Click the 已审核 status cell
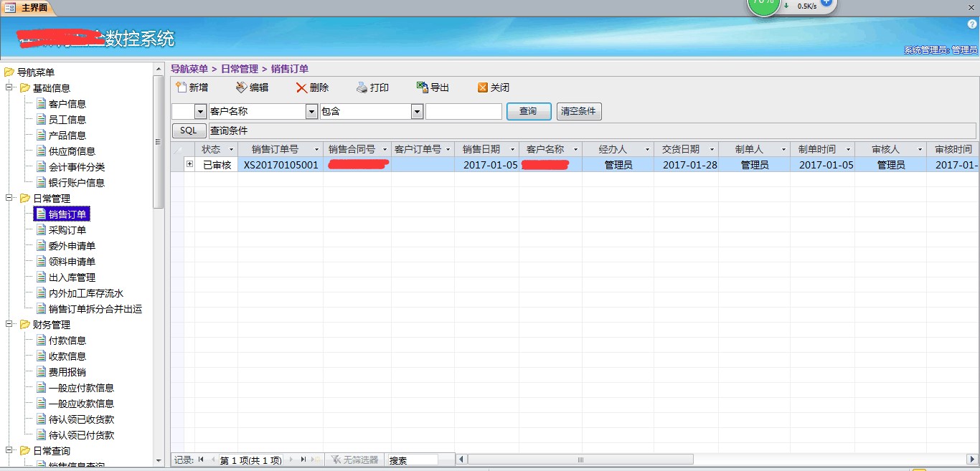Screen dimensions: 980x471 click(x=217, y=165)
